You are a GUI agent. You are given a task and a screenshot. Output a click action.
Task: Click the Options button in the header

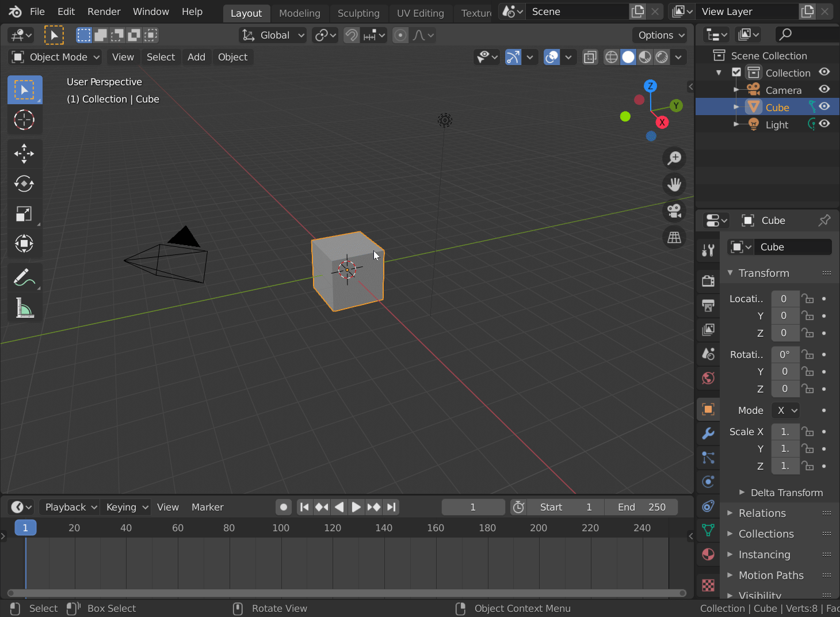659,35
